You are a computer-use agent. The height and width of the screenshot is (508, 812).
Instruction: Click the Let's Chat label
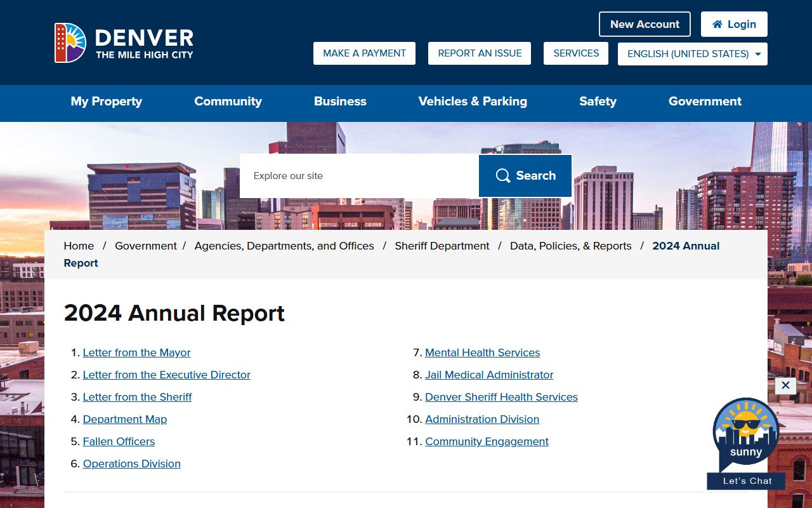pos(747,481)
